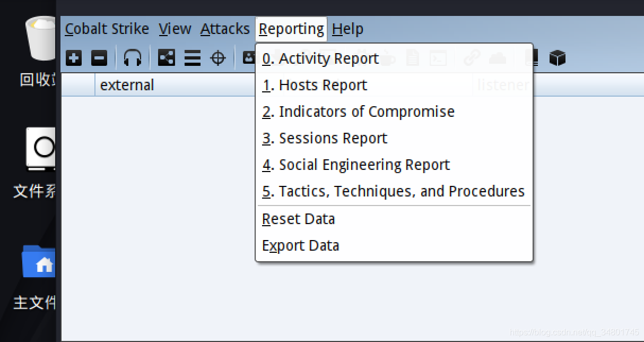Select Activity Report from the Reporting menu

(x=394, y=58)
